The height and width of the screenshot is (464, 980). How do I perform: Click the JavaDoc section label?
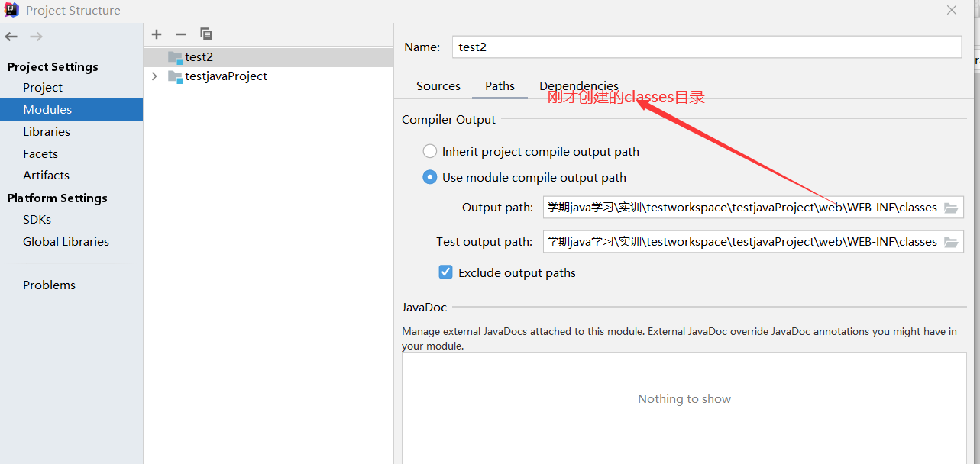coord(425,308)
